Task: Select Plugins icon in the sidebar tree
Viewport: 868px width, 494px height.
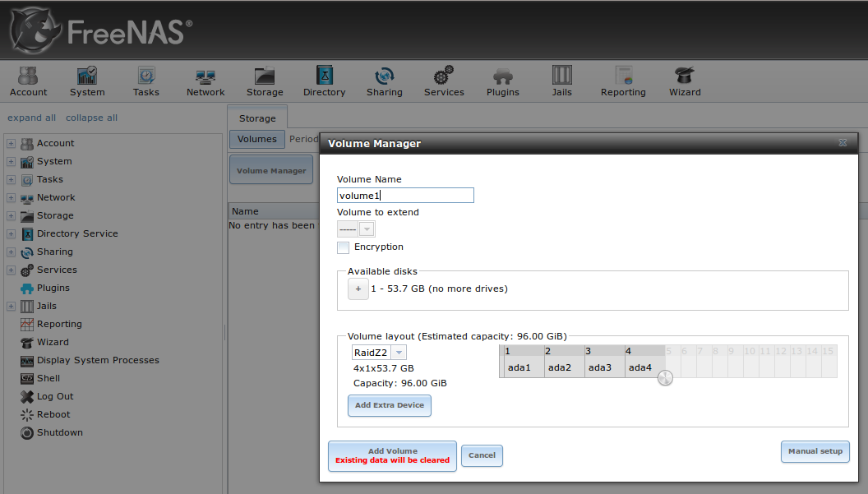Action: click(27, 289)
